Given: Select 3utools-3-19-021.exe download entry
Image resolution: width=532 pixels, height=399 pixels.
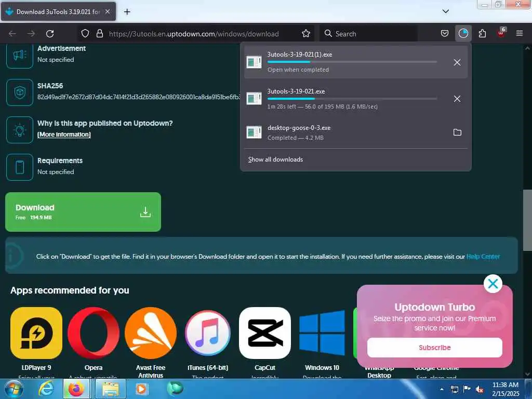Looking at the screenshot, I should point(355,99).
